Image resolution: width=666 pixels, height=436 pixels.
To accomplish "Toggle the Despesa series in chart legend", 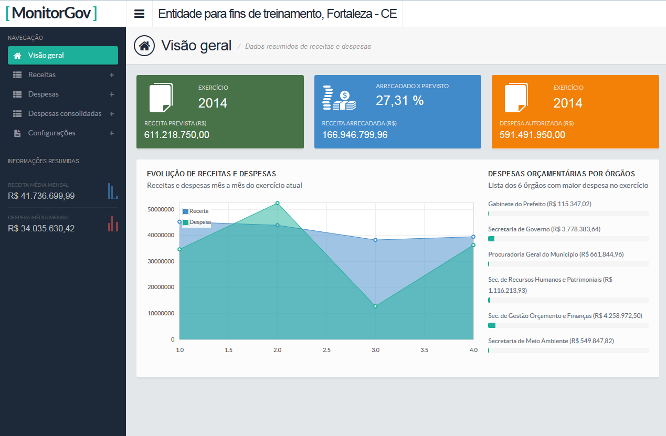I will (199, 222).
